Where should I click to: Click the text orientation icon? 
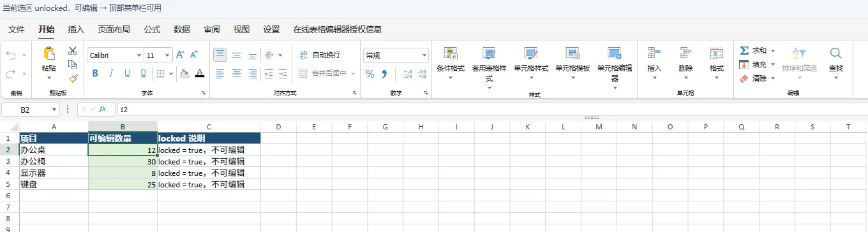click(269, 55)
